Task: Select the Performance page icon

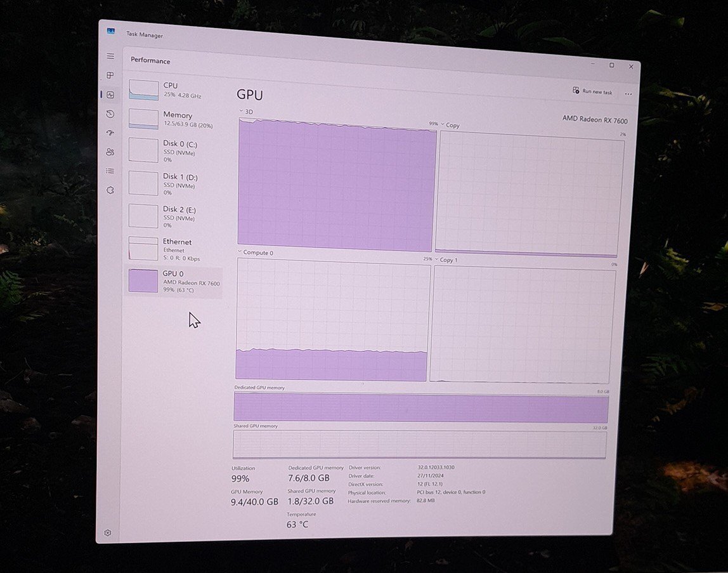Action: [x=110, y=95]
